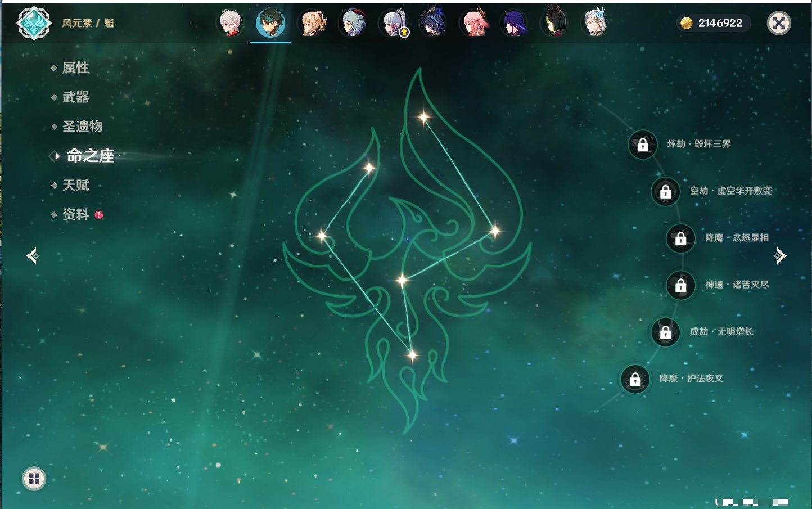
Task: Select the 命之座 constellation page
Action: click(x=90, y=156)
